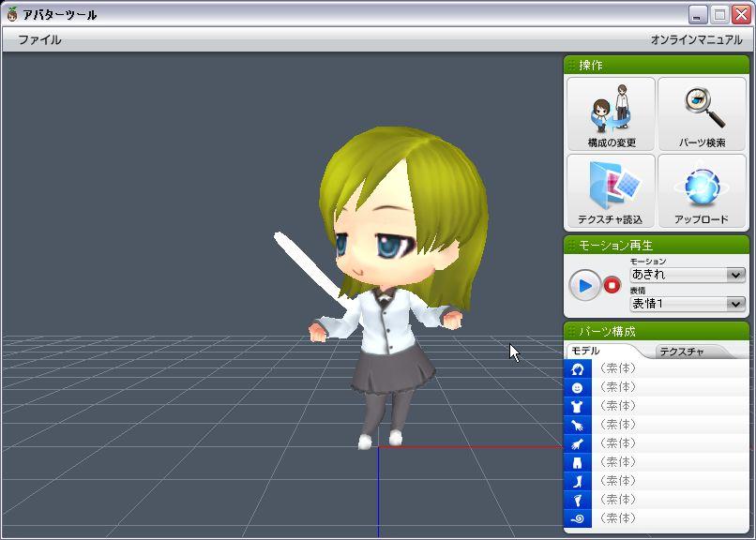Play the selected motion

585,286
